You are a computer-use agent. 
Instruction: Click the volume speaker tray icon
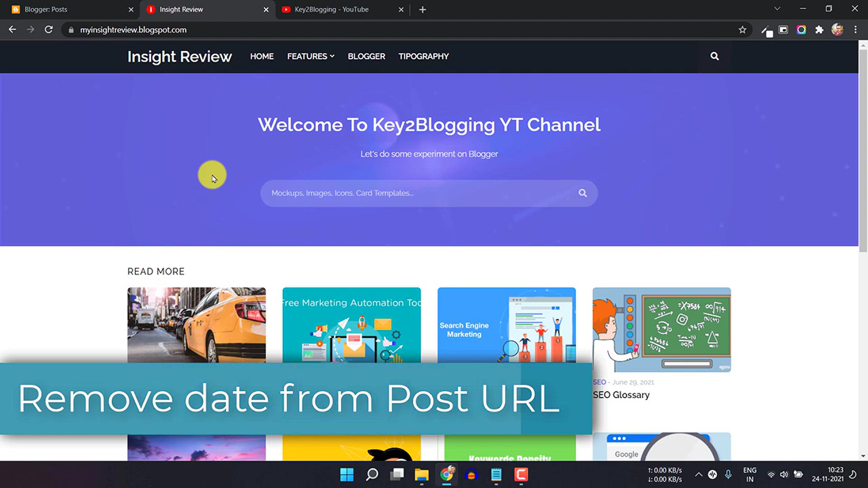[784, 474]
